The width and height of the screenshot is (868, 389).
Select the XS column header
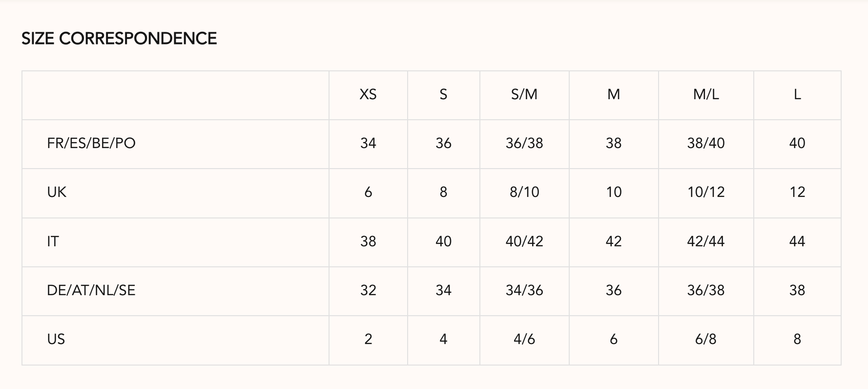(368, 94)
